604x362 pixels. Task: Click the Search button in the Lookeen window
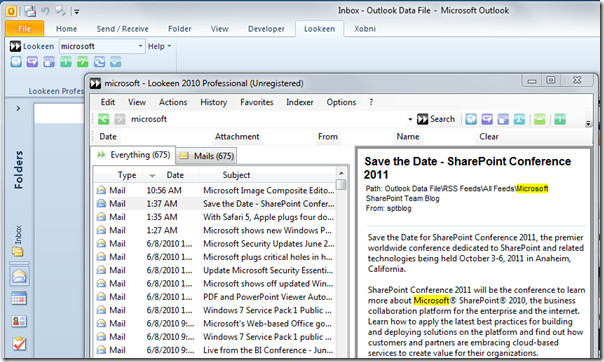pyautogui.click(x=436, y=119)
